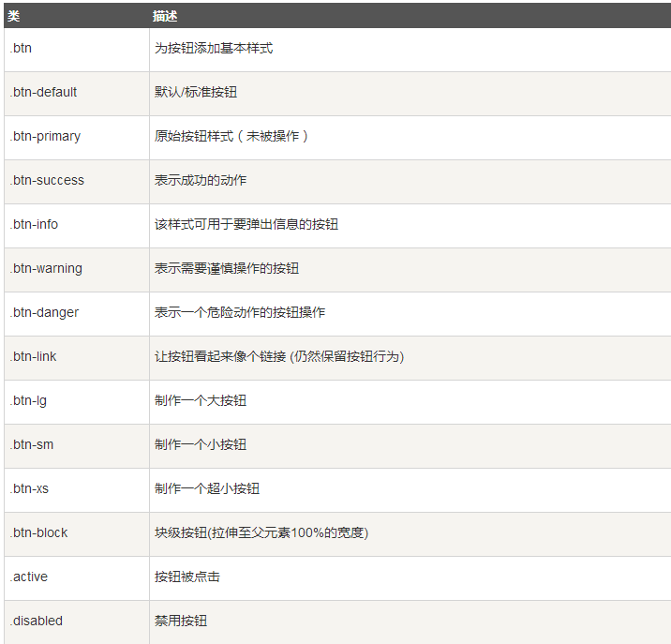Image resolution: width=671 pixels, height=644 pixels.
Task: Click description '默认/标准按钮'
Action: (x=196, y=92)
